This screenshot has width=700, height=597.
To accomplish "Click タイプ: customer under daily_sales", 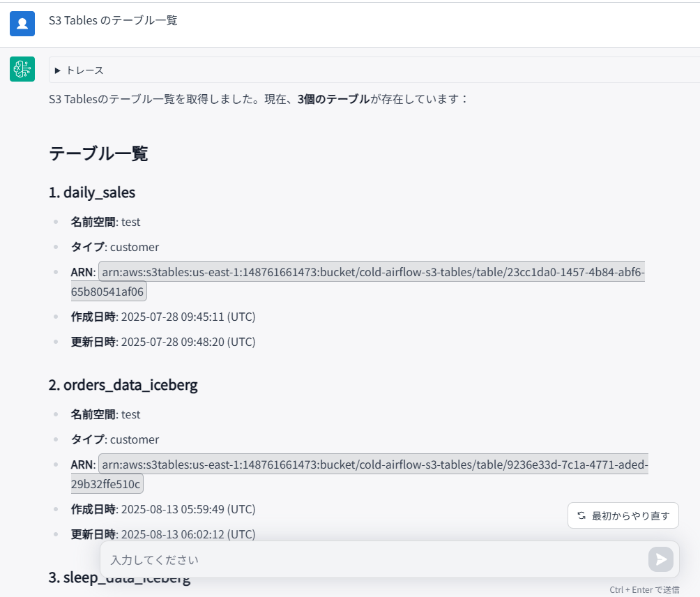I will point(115,247).
